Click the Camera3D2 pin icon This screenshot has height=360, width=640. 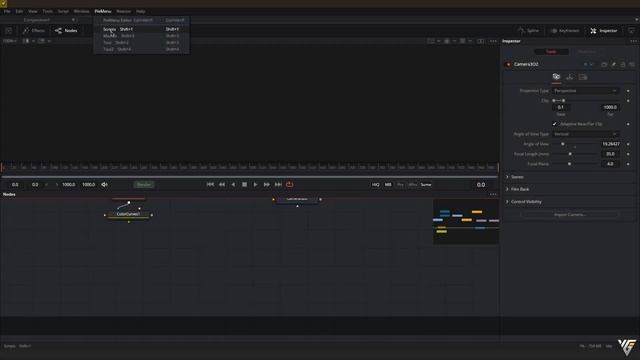pyautogui.click(x=613, y=64)
